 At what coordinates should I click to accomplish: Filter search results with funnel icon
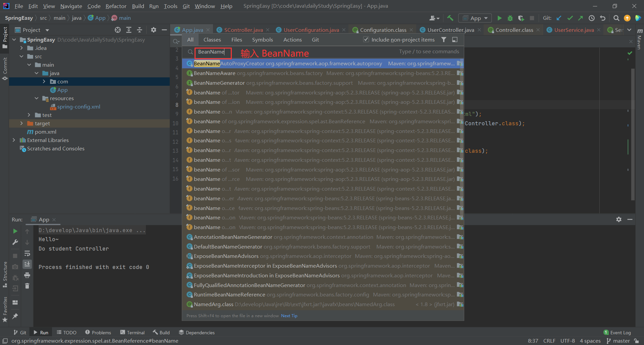tap(444, 40)
